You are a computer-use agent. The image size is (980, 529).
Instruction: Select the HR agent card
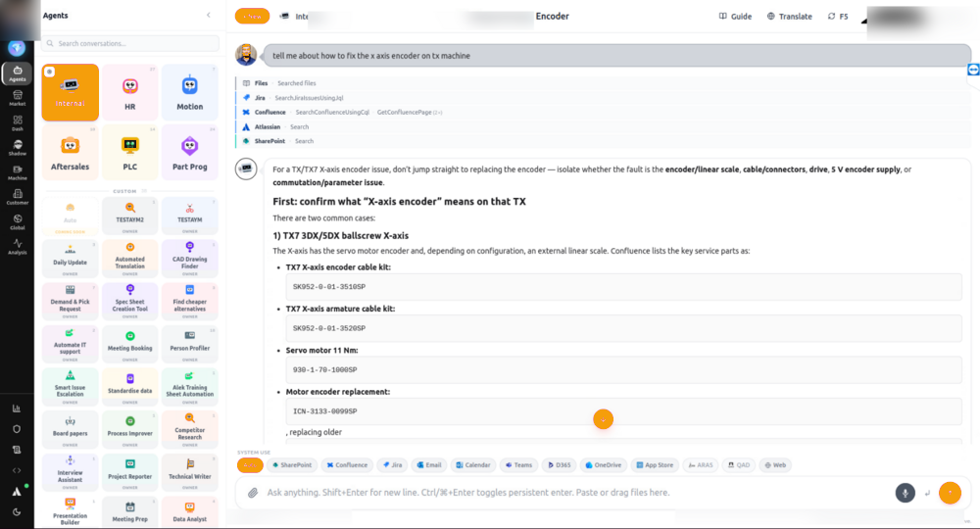click(x=130, y=92)
